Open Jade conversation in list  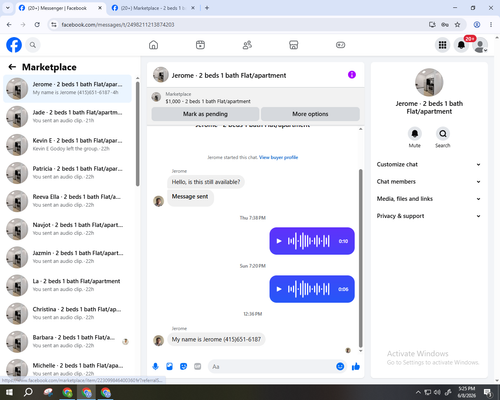point(68,117)
